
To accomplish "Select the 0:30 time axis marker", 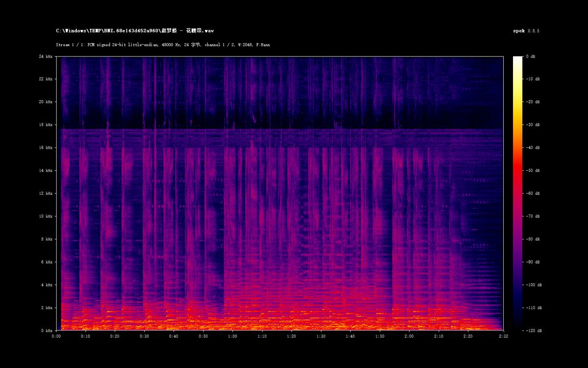I will (x=145, y=337).
